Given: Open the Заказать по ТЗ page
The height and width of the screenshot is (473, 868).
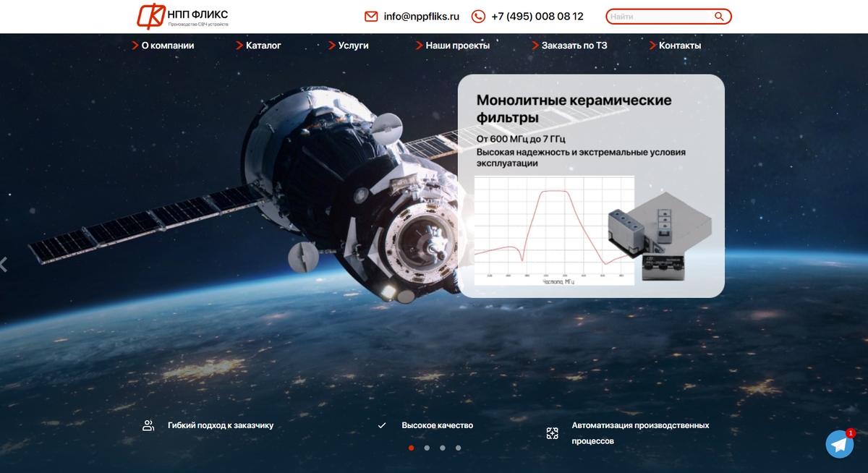Looking at the screenshot, I should 574,46.
